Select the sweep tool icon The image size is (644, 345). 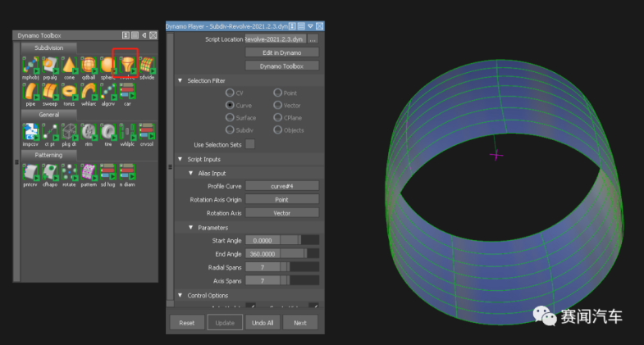coord(50,90)
